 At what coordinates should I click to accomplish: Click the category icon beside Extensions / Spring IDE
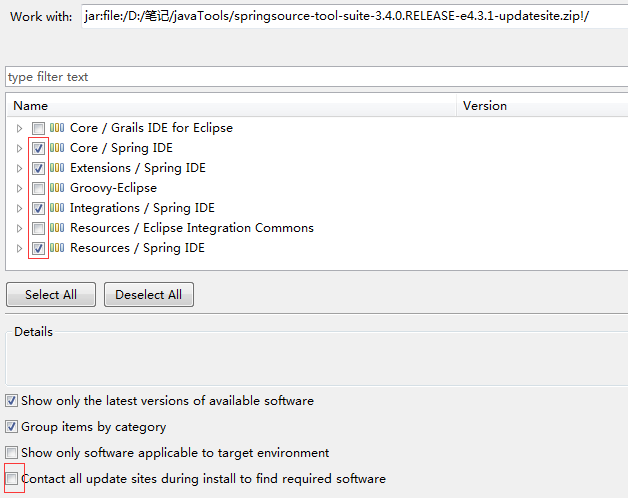point(57,168)
